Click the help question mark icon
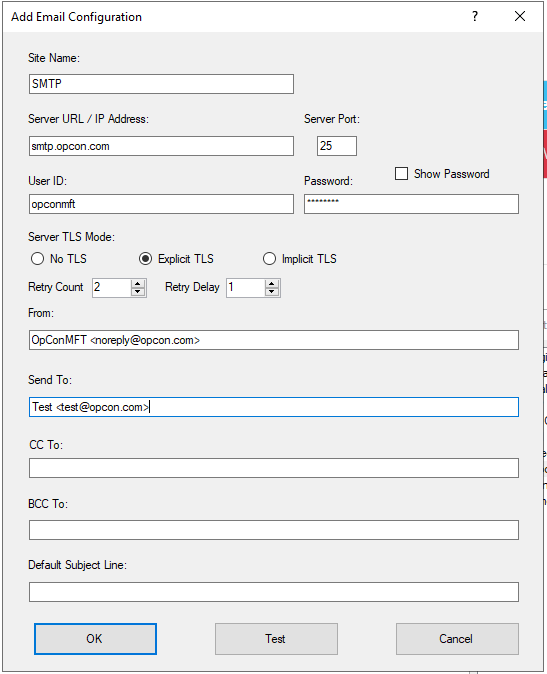This screenshot has height=674, width=547. point(474,16)
